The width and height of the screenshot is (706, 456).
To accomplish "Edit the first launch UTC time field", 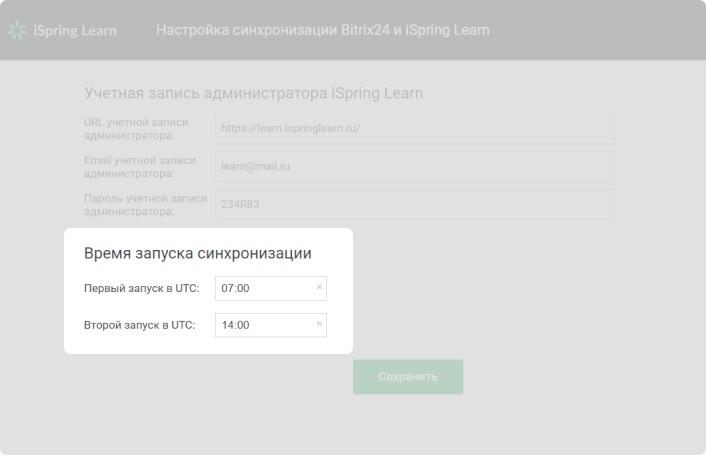I will tap(271, 288).
